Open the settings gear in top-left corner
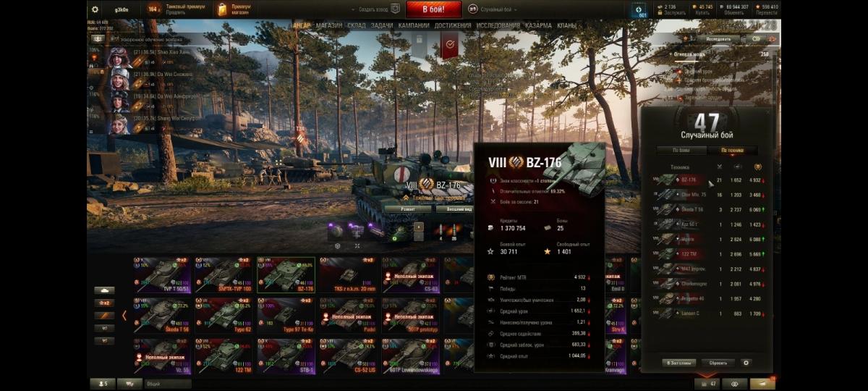This screenshot has width=868, height=391. pyautogui.click(x=95, y=9)
